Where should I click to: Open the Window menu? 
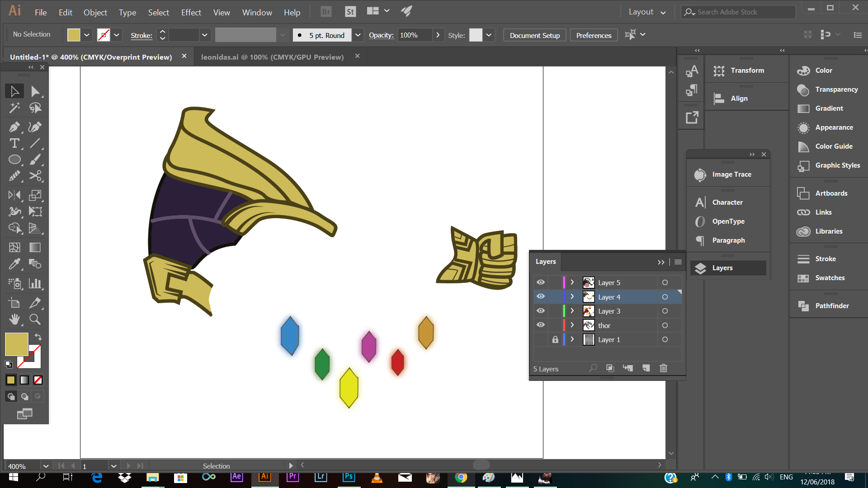[x=257, y=12]
